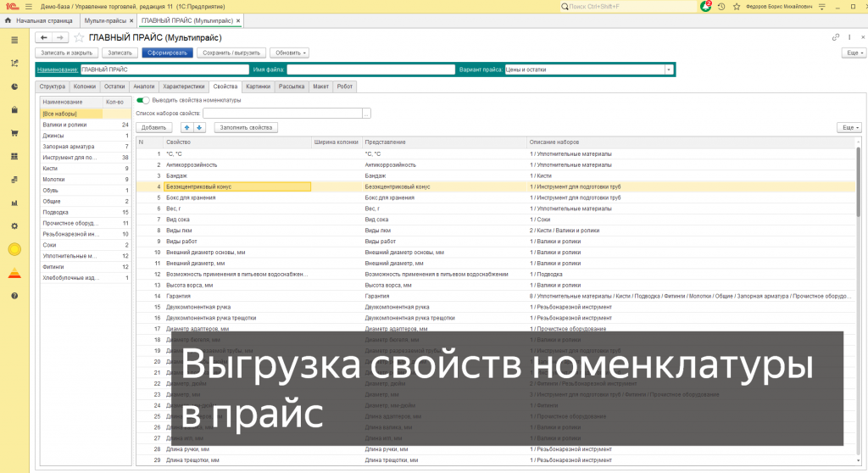Open the three-dot form menu icon
This screenshot has width=868, height=473.
[x=849, y=37]
